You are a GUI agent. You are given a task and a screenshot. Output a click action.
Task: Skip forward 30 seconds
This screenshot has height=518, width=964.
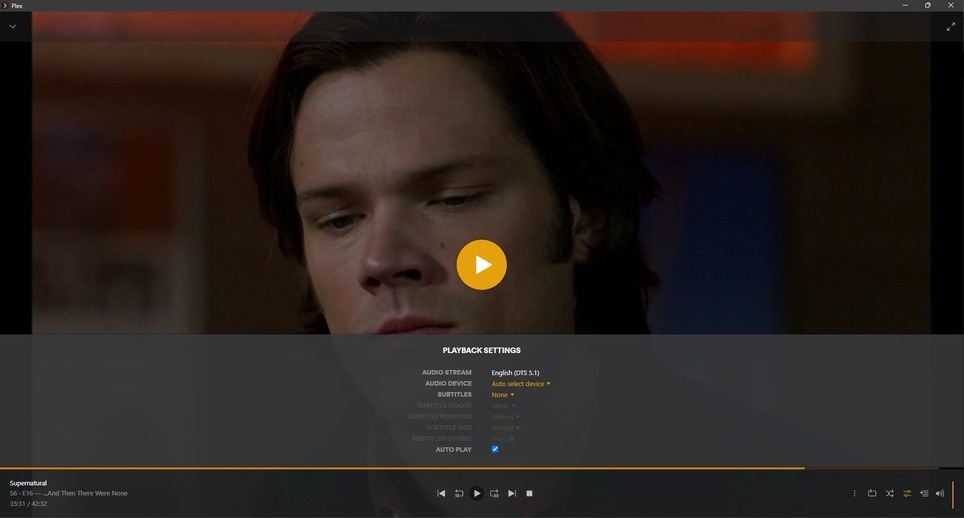[494, 493]
